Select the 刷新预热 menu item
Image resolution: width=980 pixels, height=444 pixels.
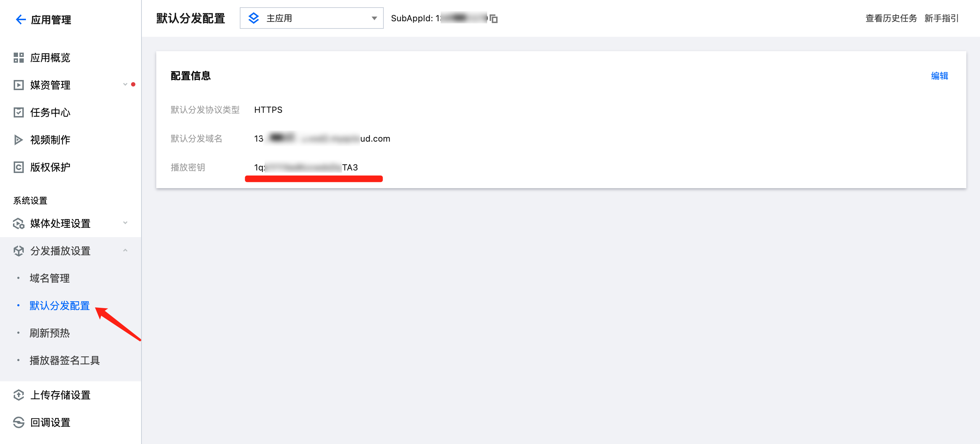point(50,333)
